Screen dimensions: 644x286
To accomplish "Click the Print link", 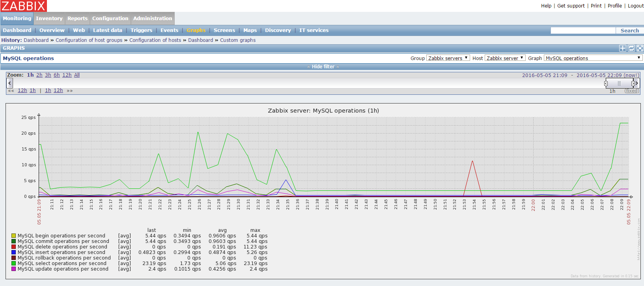I will click(596, 6).
